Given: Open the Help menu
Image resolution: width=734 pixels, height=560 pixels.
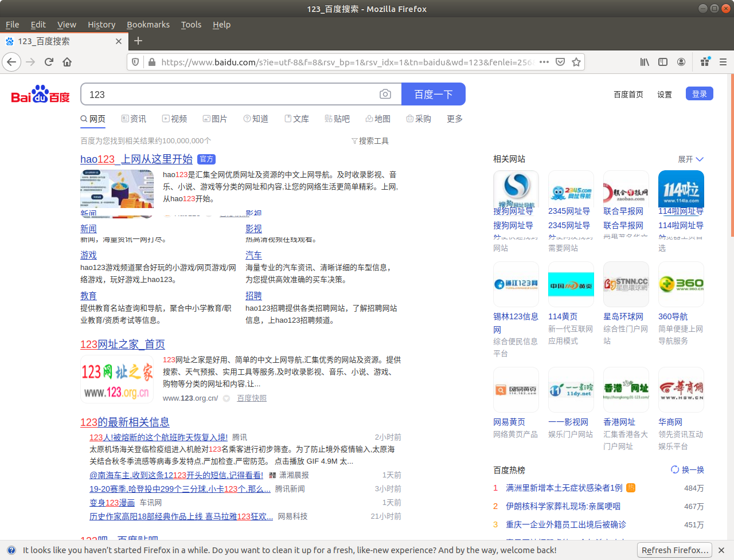Looking at the screenshot, I should (x=221, y=25).
